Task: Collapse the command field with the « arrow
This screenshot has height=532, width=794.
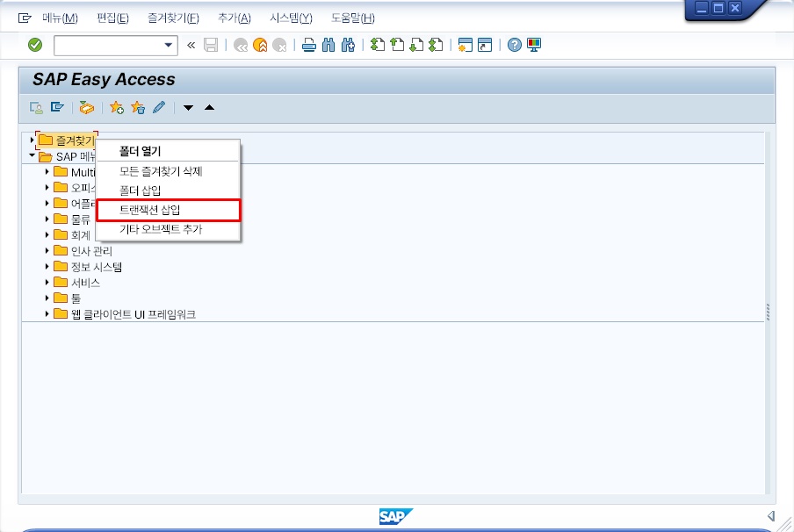Action: pyautogui.click(x=191, y=45)
